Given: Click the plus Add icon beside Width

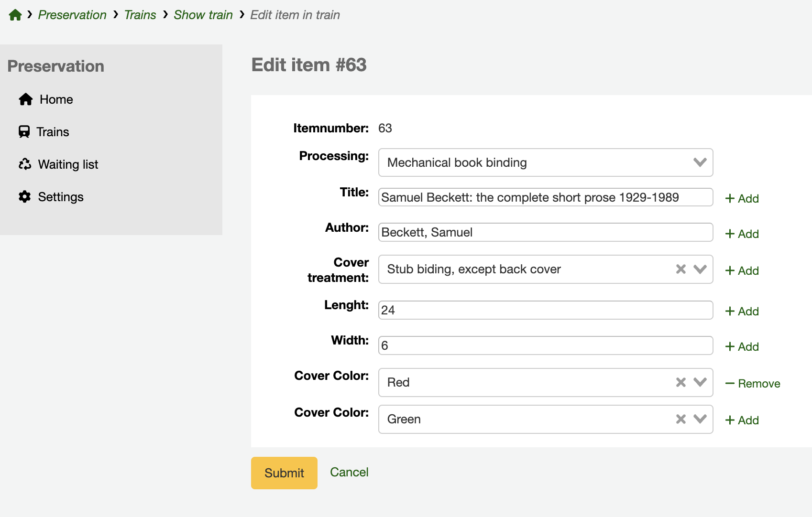Looking at the screenshot, I should [x=729, y=346].
